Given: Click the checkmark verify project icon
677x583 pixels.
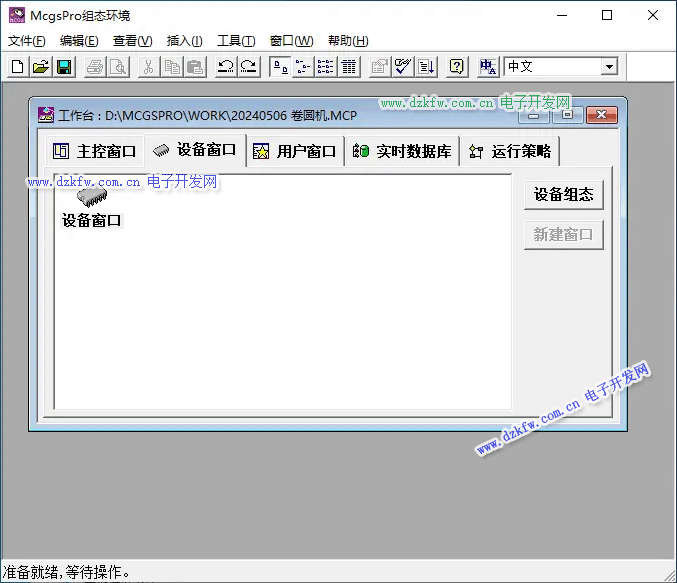Looking at the screenshot, I should coord(403,67).
